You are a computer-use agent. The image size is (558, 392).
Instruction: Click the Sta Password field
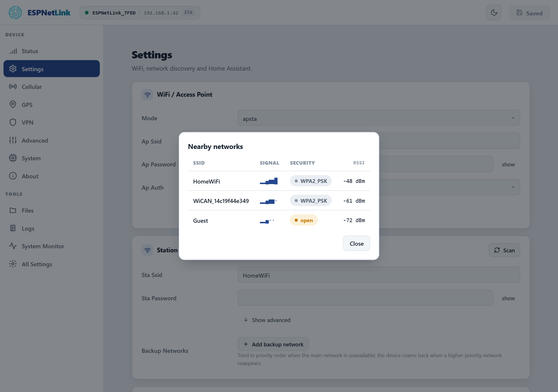click(x=365, y=298)
